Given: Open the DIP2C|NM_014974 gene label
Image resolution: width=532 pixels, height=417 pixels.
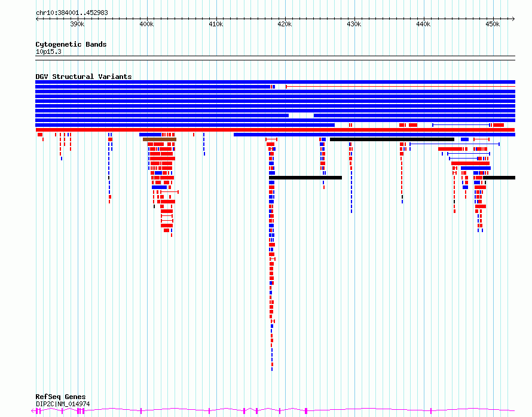Looking at the screenshot, I should 63,404.
